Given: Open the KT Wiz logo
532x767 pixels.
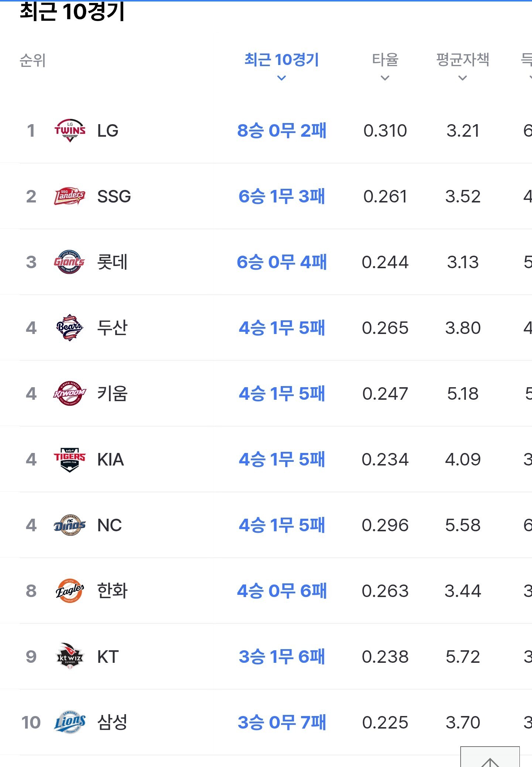Looking at the screenshot, I should point(70,657).
